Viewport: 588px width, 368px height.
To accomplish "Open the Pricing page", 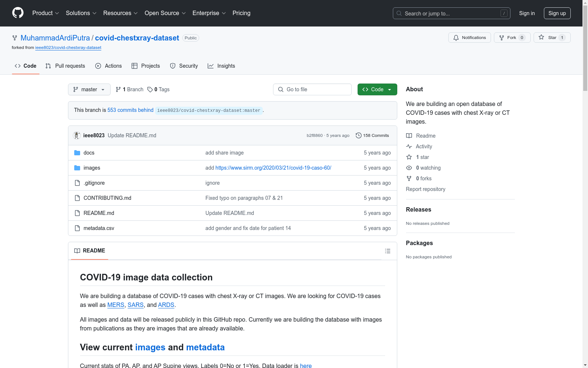I will pos(241,13).
